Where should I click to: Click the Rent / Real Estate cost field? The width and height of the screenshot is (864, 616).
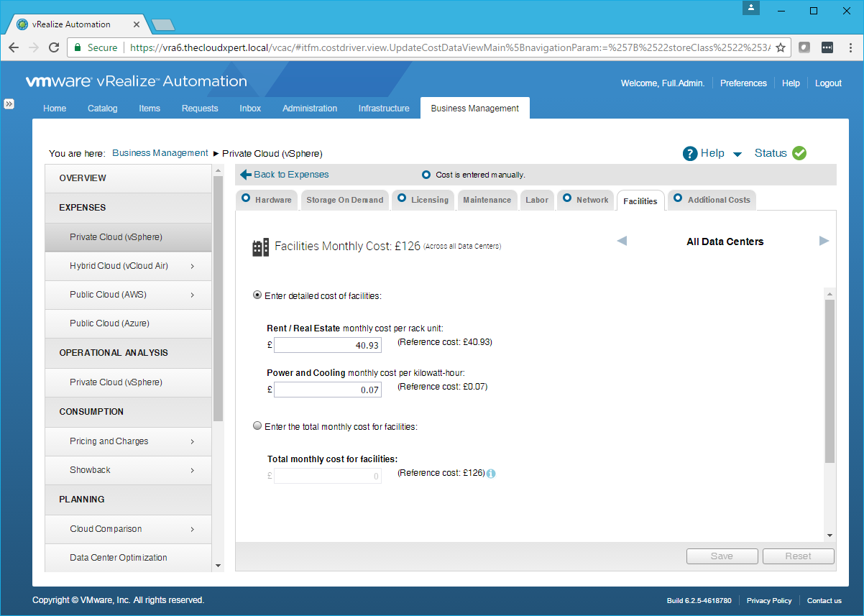click(327, 346)
